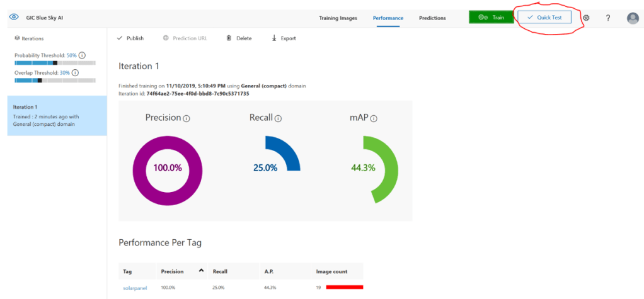Click the Recall info icon
Screen dimensions: 644x299
point(278,118)
